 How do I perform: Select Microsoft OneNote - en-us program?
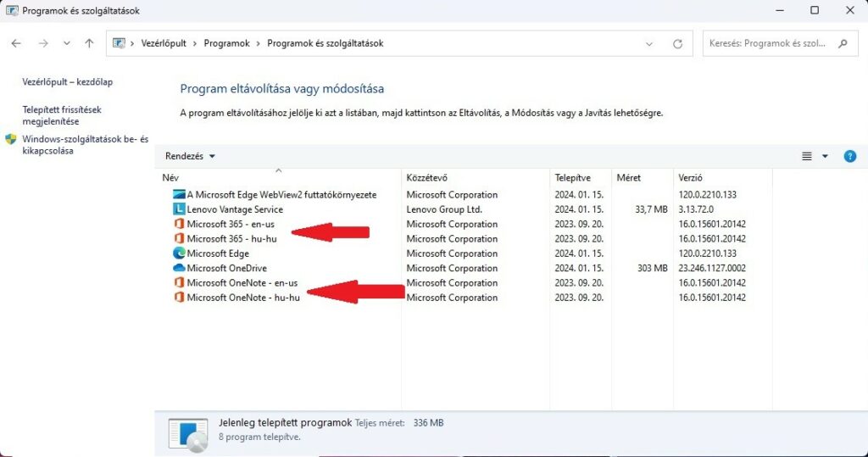[x=242, y=282]
